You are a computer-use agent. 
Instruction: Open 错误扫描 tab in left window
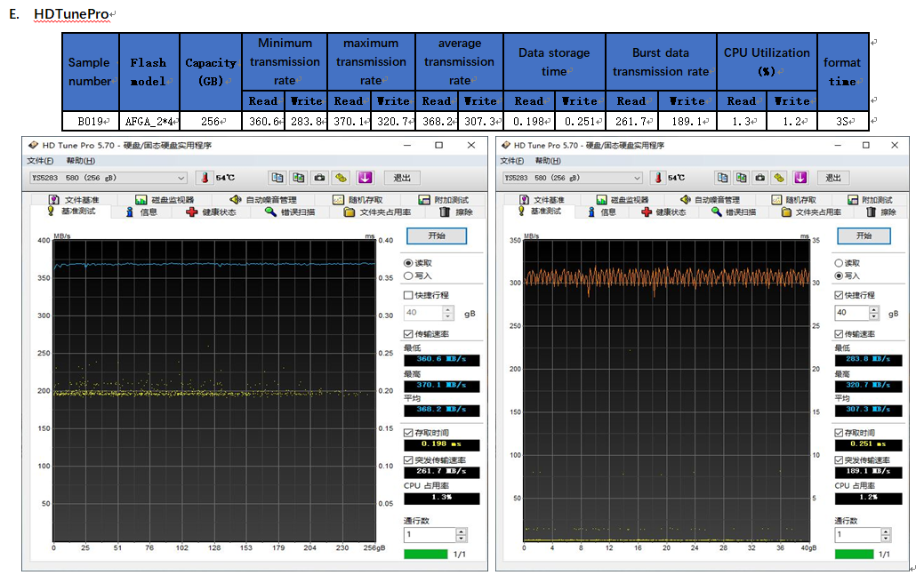tap(290, 212)
